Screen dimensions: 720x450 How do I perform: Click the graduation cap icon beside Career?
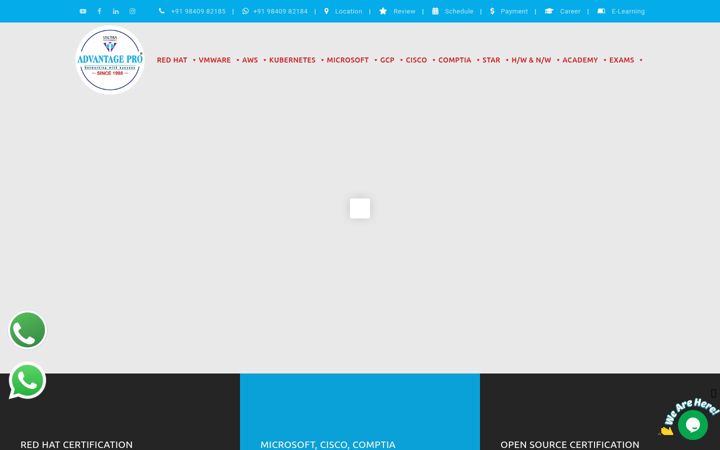click(x=549, y=11)
